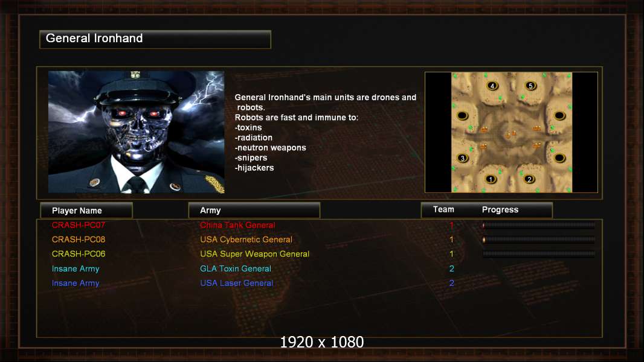Viewport: 644px width, 362px height.
Task: Click start position 1 on the map
Action: 491,179
